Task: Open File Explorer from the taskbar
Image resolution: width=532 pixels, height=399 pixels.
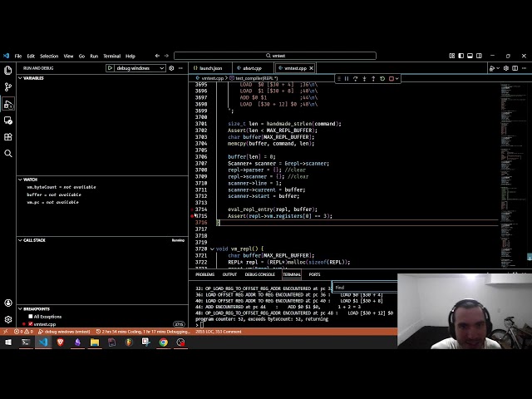Action: 94,342
